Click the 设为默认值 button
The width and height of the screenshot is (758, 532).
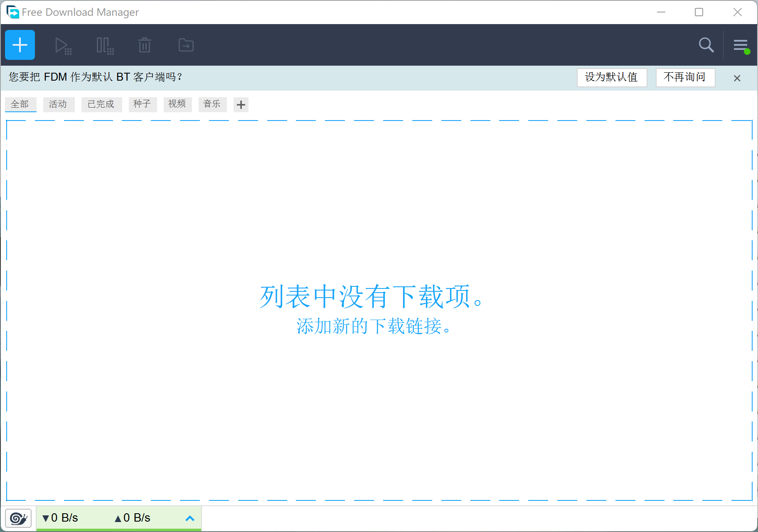612,77
